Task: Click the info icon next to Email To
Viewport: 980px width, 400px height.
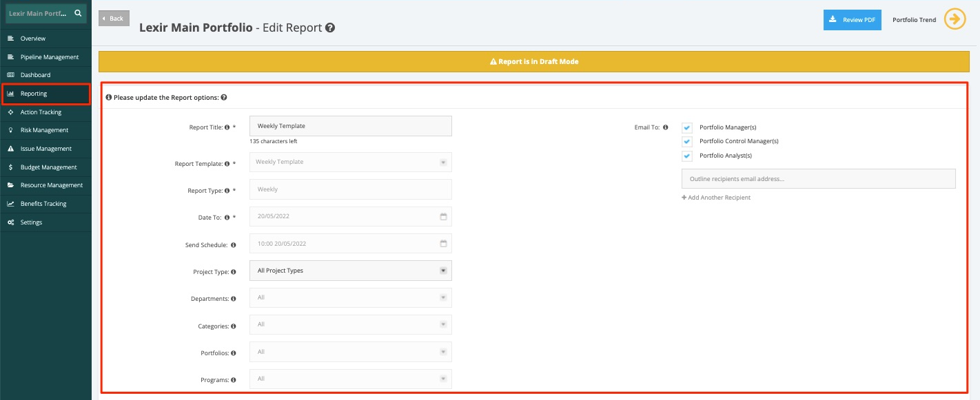Action: click(x=665, y=127)
